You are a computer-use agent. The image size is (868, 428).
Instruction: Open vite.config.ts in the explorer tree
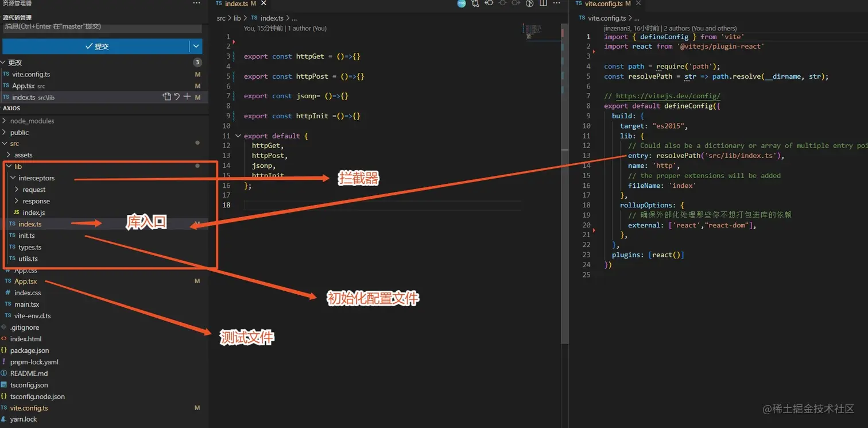[29, 408]
